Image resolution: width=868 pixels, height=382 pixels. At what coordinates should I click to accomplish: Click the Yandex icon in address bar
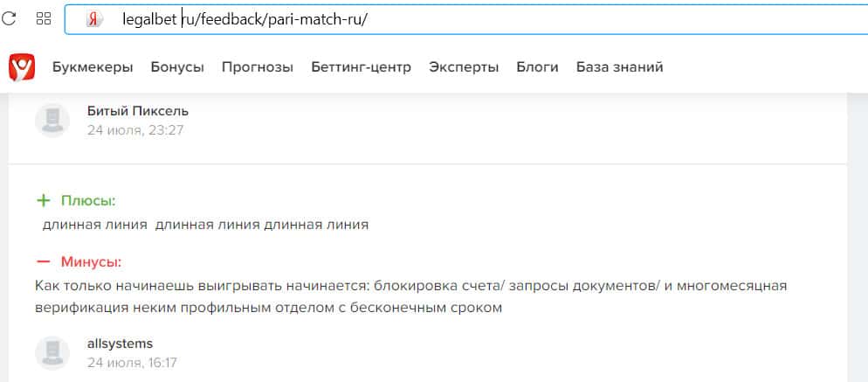[x=95, y=19]
